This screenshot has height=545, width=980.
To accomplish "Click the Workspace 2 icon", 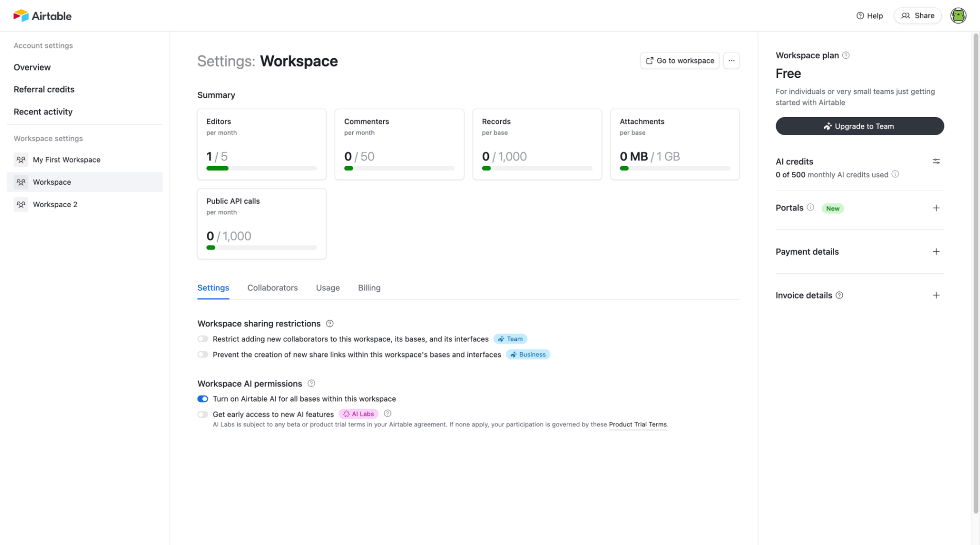I will pos(21,204).
